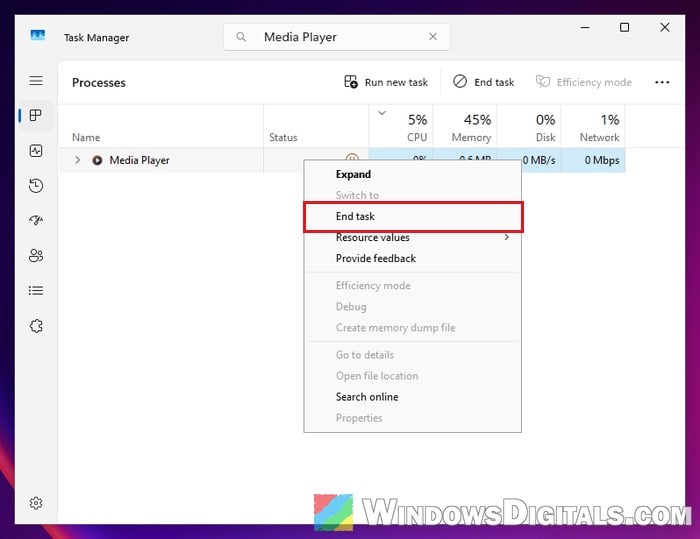Open the three-dot more options menu
Viewport: 700px width, 539px height.
[662, 82]
